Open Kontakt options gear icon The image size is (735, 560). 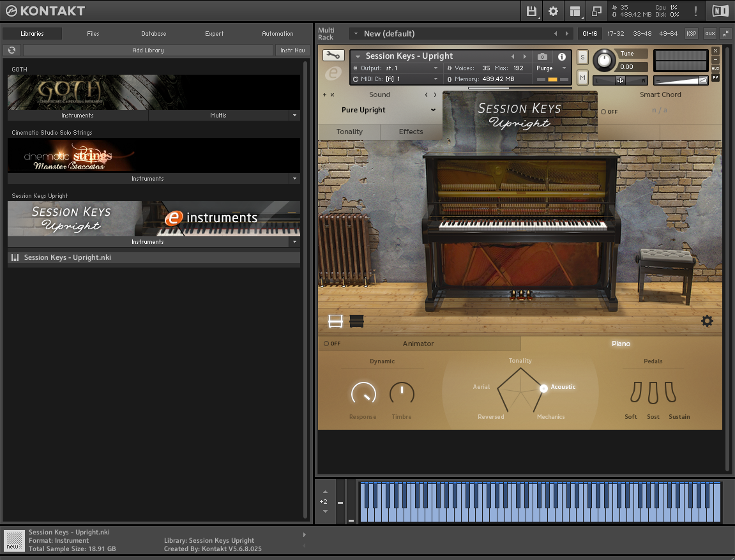coord(553,11)
